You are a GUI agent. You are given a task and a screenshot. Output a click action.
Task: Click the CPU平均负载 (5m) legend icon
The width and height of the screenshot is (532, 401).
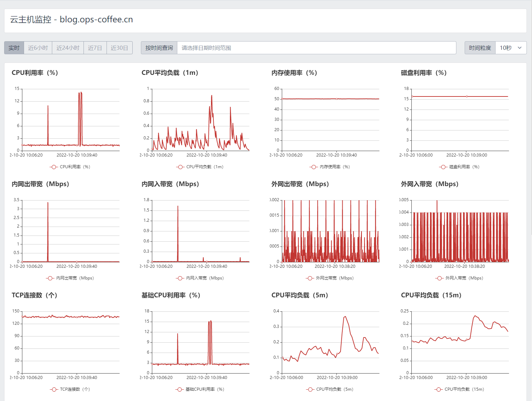pyautogui.click(x=310, y=389)
